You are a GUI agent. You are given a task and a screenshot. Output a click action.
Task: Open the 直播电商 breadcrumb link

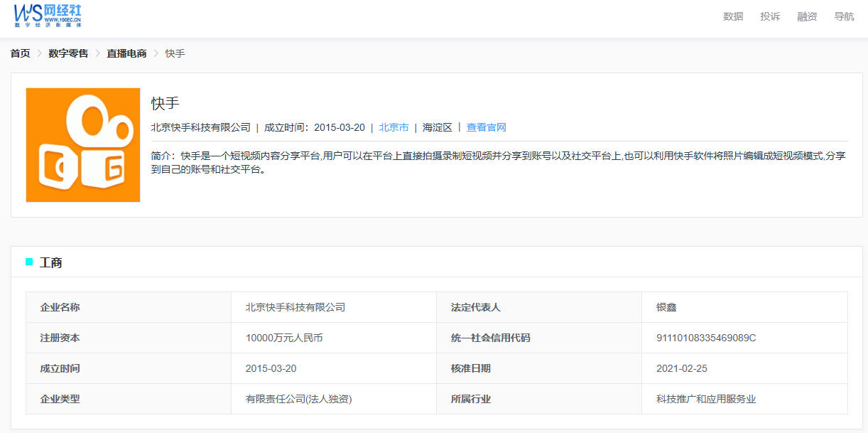point(126,53)
